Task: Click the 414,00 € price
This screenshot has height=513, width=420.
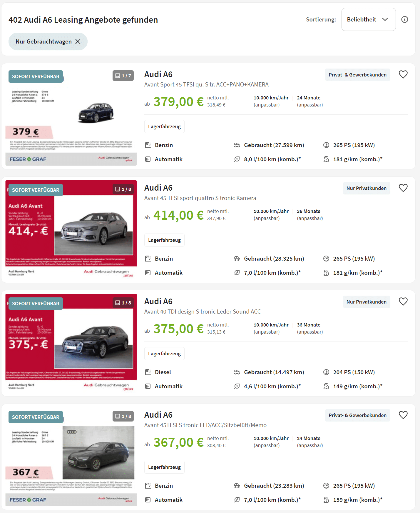Action: click(x=178, y=215)
